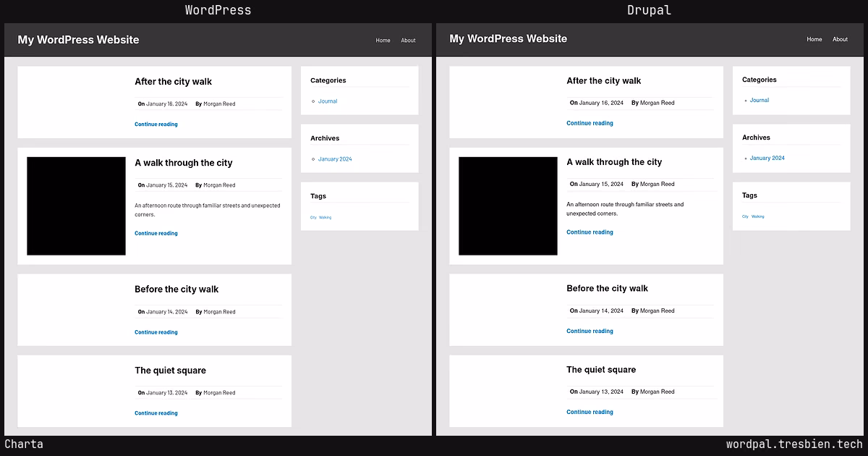Click the 'An afternoon route' excerpt in Drupal pane

pyautogui.click(x=625, y=209)
